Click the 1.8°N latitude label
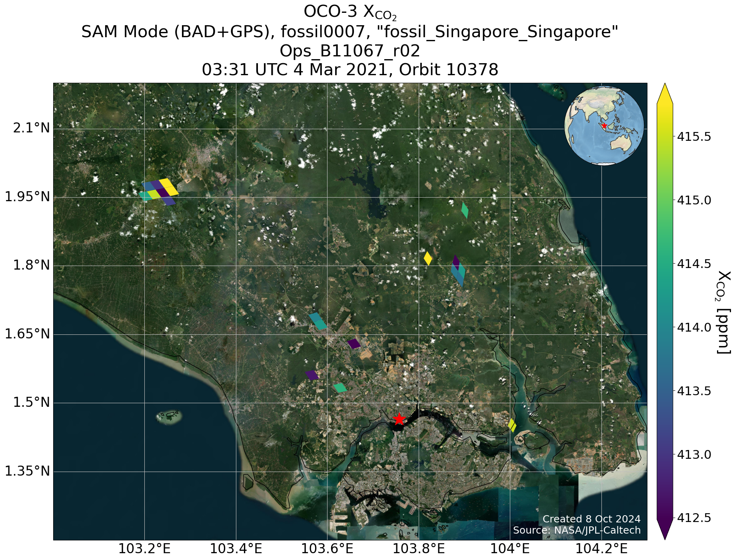 (x=32, y=266)
